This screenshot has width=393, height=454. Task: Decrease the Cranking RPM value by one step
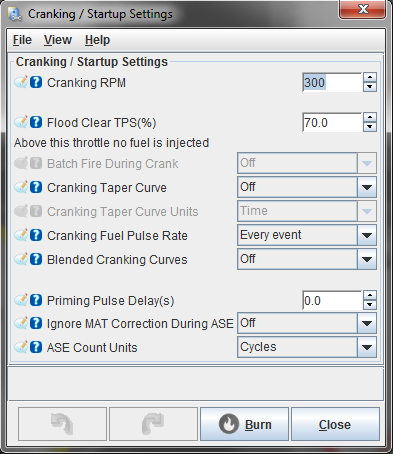click(x=370, y=87)
